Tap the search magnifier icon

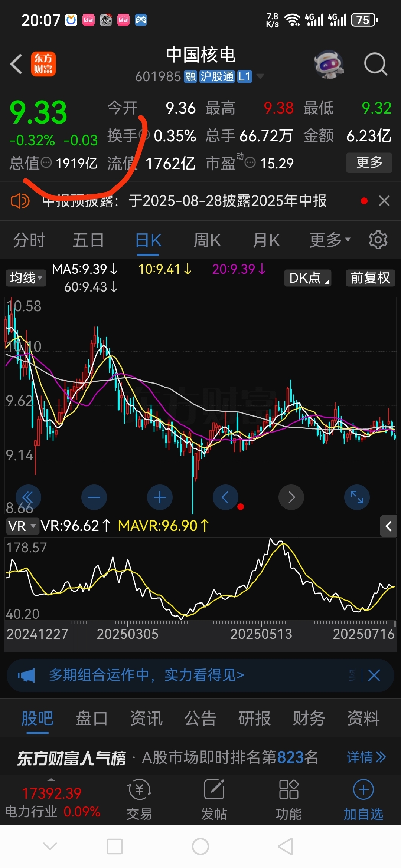pos(375,64)
